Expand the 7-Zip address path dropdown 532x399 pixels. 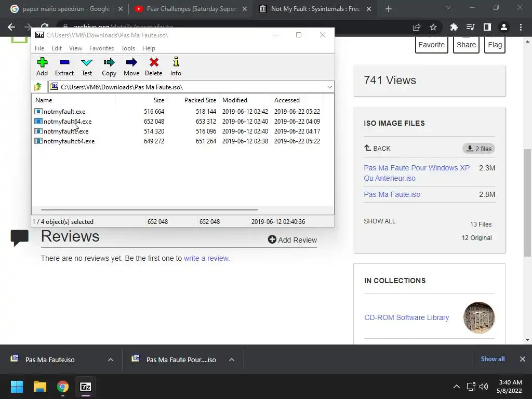[329, 87]
